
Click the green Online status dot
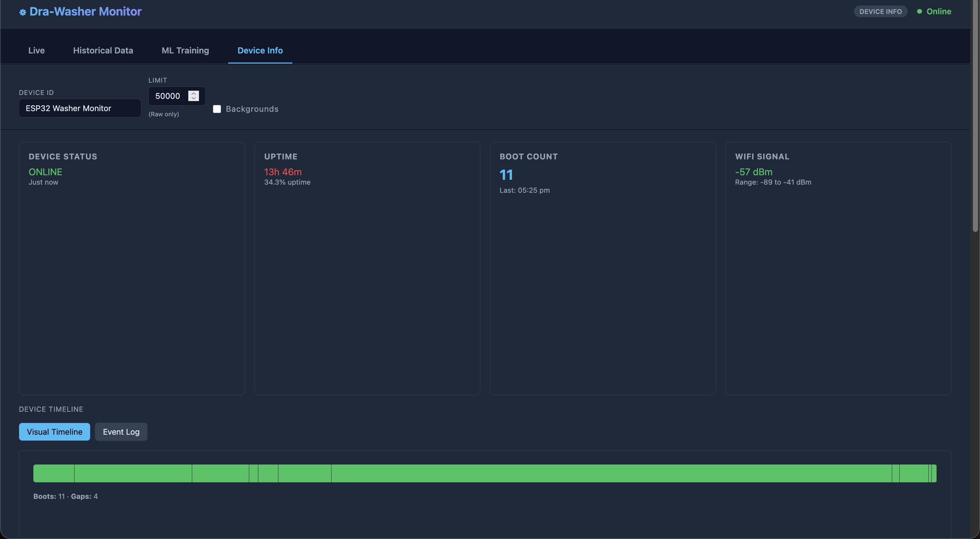click(919, 11)
